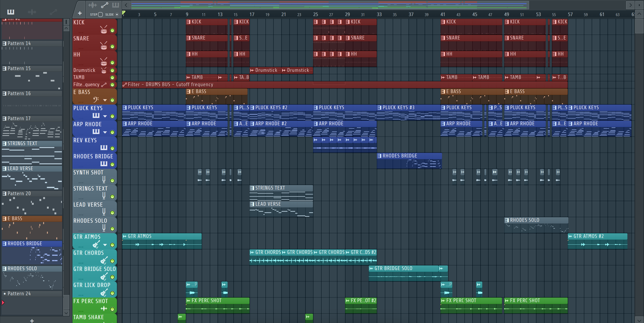Viewport: 644px width, 323px height.
Task: Select the audio clips picker tab
Action: pyautogui.click(x=32, y=12)
